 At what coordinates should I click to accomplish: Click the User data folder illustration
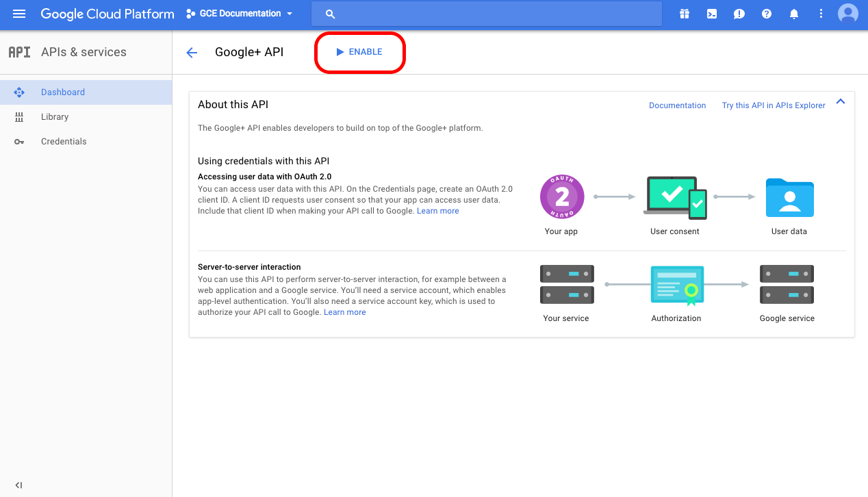pos(789,197)
